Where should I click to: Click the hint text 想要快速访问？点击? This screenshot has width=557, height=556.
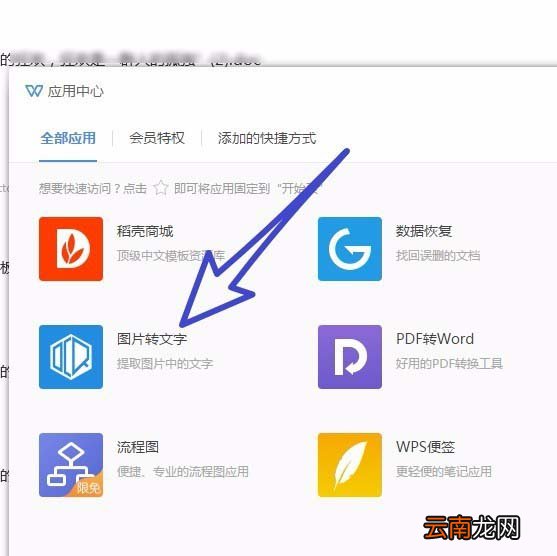pyautogui.click(x=93, y=188)
